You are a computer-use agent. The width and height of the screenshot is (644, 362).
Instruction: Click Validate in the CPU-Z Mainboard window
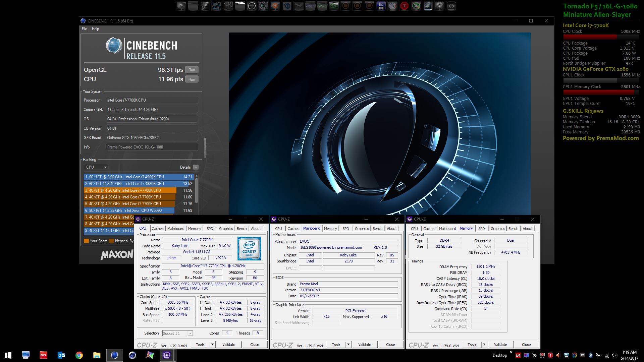point(365,345)
